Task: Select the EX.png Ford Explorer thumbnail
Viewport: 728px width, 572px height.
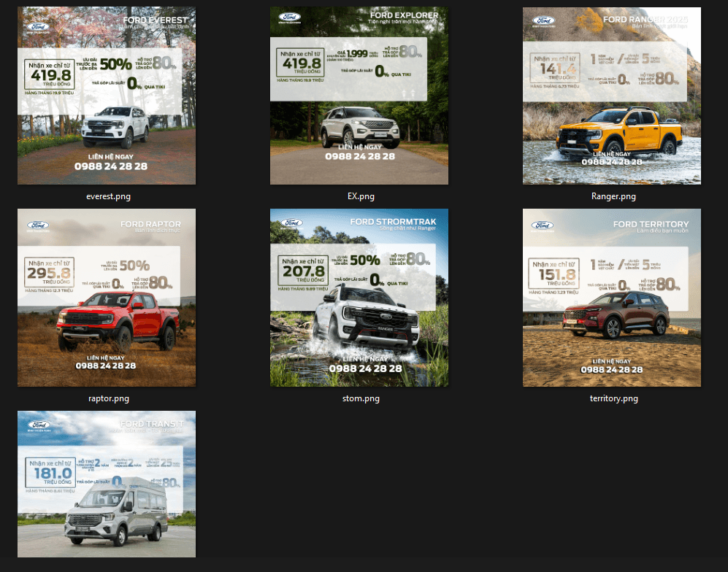Action: 359,96
